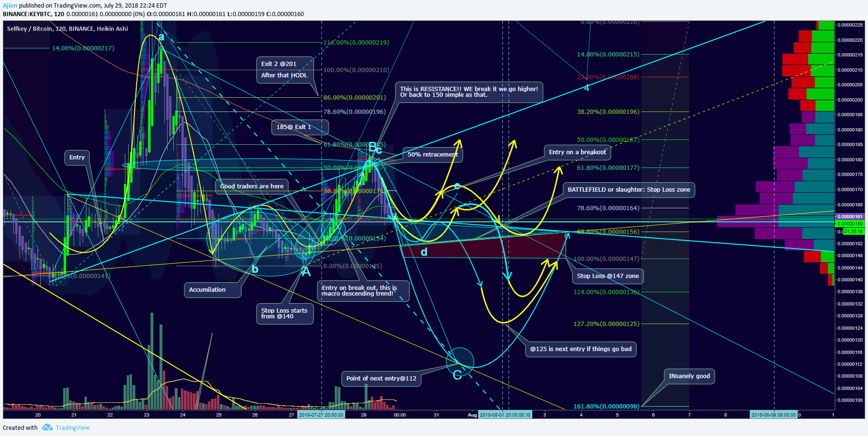Click the wave label 'a' at the peak
Image resolution: width=868 pixels, height=436 pixels.
161,37
